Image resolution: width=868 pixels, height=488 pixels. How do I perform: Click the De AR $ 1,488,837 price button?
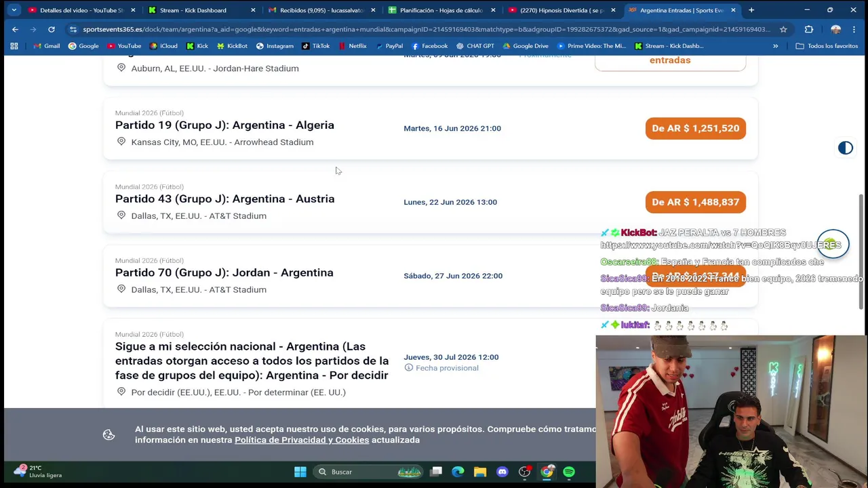coord(696,202)
